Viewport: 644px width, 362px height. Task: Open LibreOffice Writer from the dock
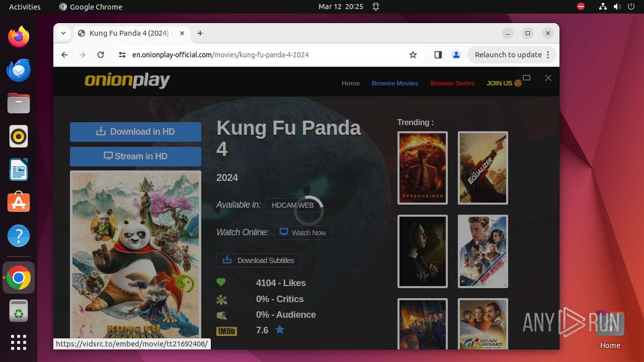coord(19,169)
